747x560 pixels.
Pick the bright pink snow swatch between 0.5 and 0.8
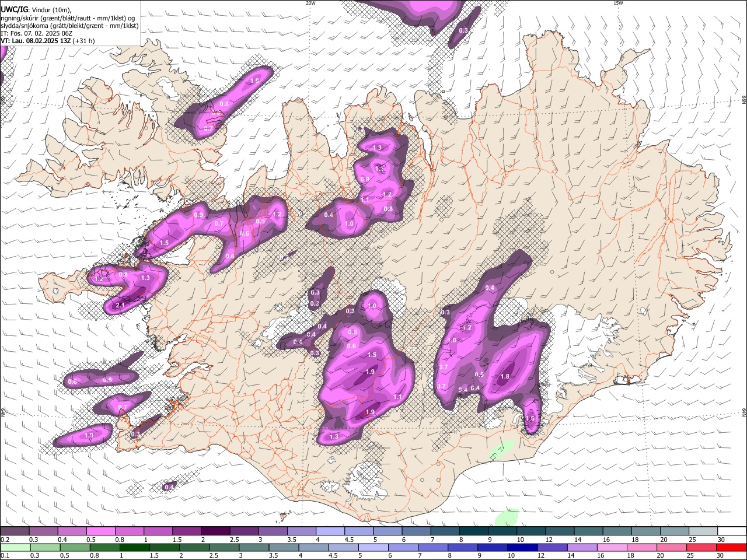[x=100, y=531]
